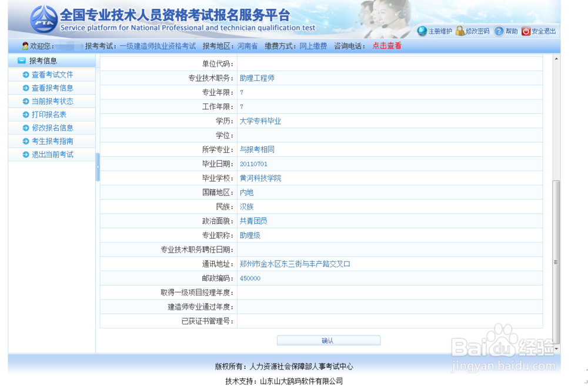Click the 帮助 question mark icon
Viewport: 588px width, 386px height.
pyautogui.click(x=499, y=31)
